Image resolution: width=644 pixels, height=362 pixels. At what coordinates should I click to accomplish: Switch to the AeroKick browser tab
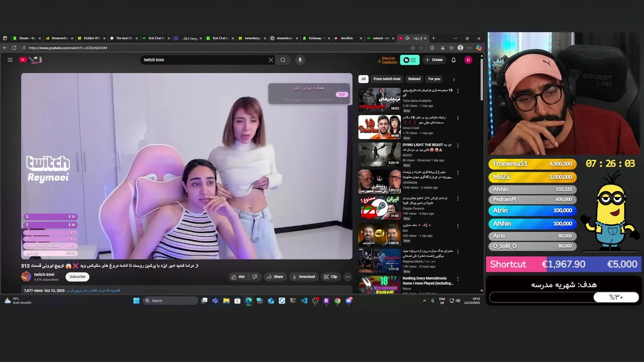pyautogui.click(x=348, y=38)
